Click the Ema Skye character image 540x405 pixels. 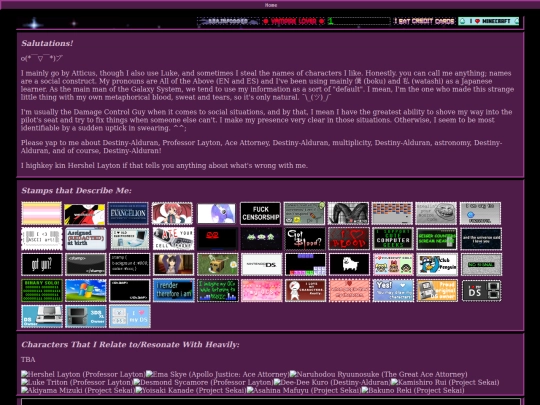(217, 374)
